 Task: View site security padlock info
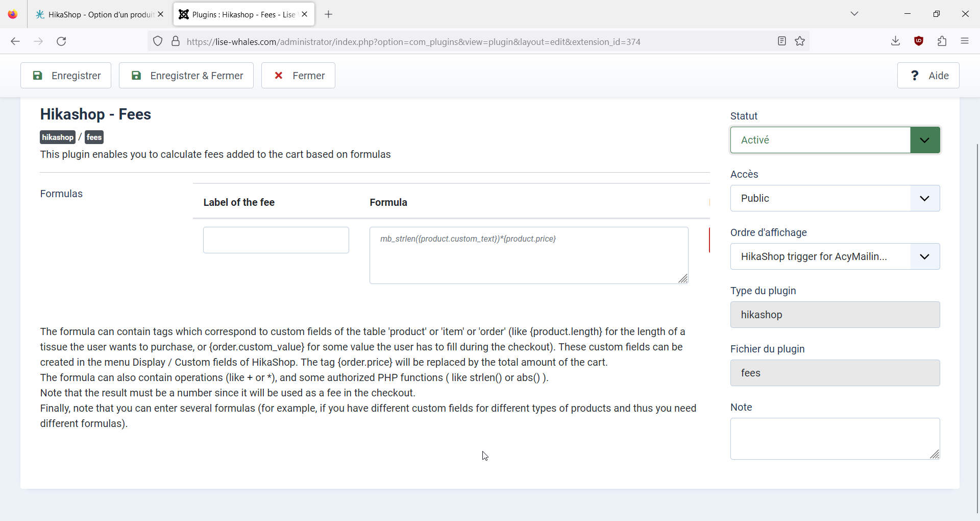pyautogui.click(x=176, y=41)
